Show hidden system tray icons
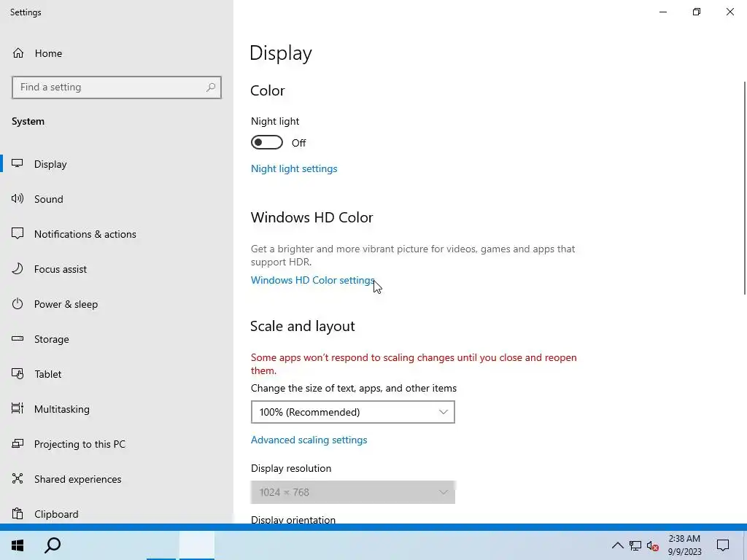 (617, 545)
